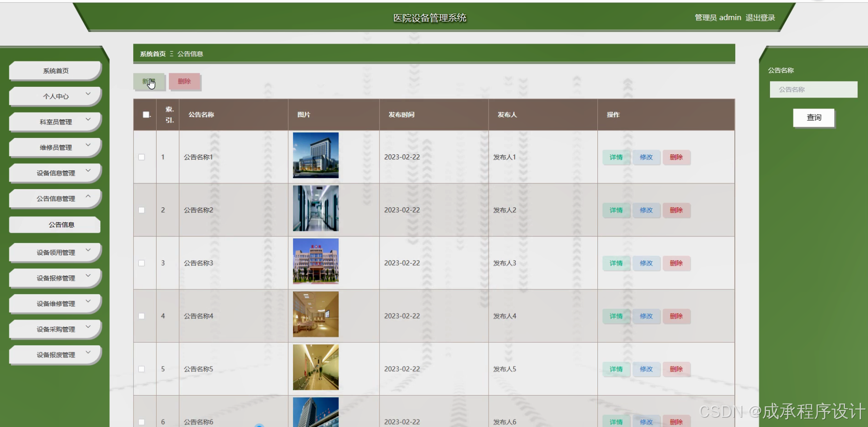Click the 查询 search button
This screenshot has width=868, height=427.
click(814, 118)
